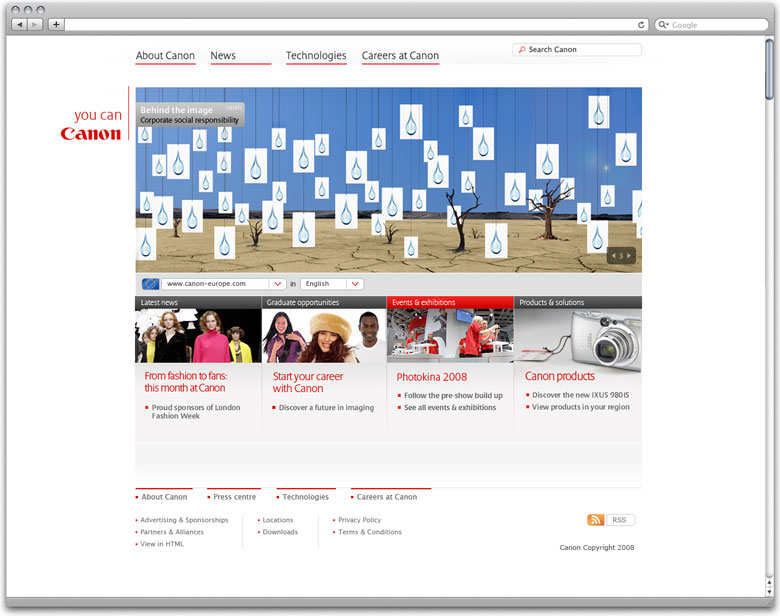
Task: Click the browser back arrow button
Action: click(19, 24)
